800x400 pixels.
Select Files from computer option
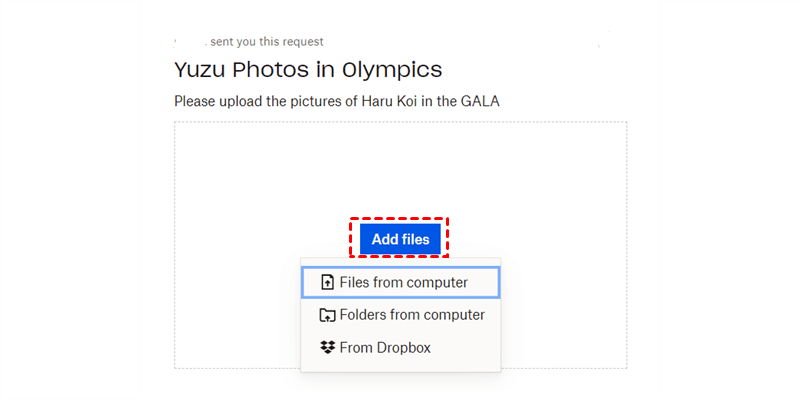[x=401, y=283]
